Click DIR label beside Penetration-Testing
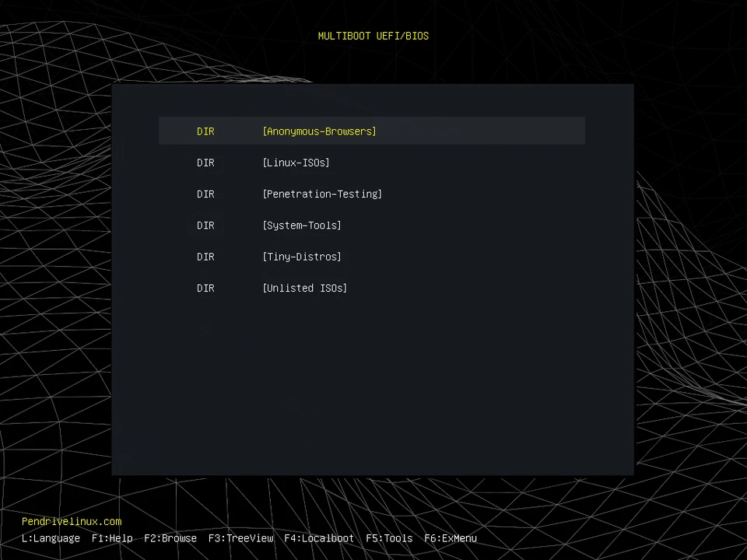Viewport: 747px width, 560px height. pyautogui.click(x=205, y=194)
